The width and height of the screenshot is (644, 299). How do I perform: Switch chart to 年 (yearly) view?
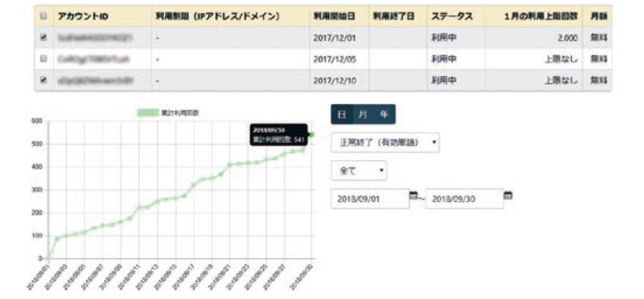click(384, 114)
